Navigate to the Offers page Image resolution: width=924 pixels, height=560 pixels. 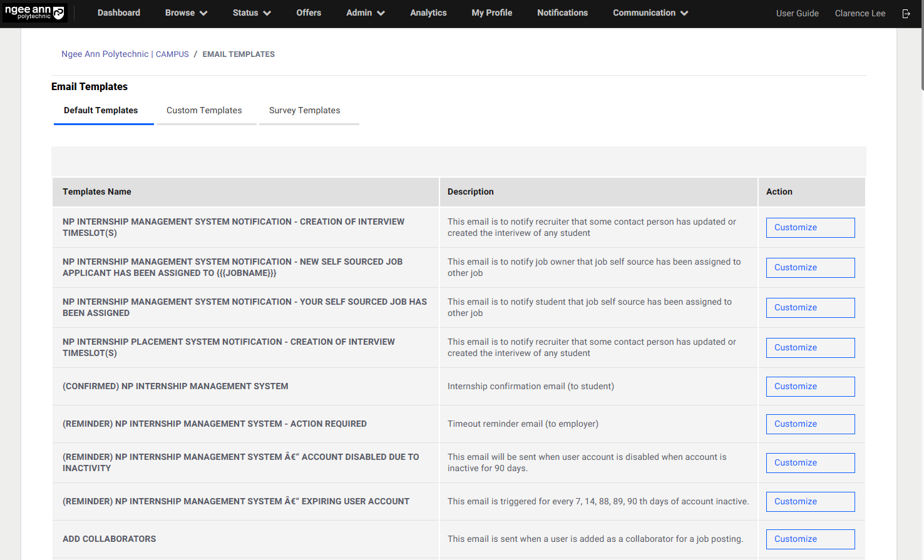click(x=309, y=13)
